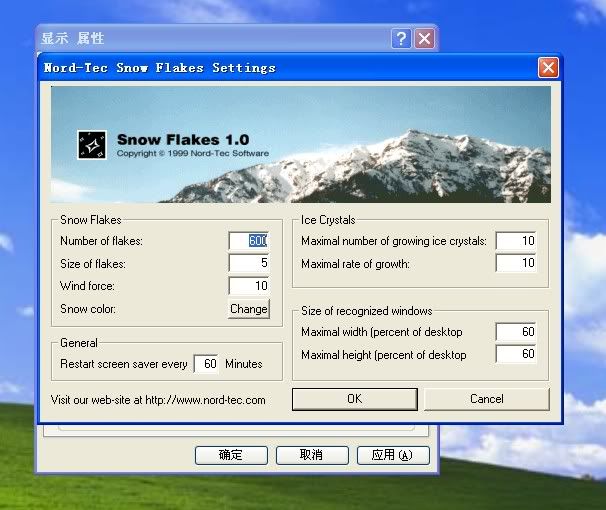Close the Display Properties window behind
Image resolution: width=606 pixels, height=510 pixels.
click(x=424, y=39)
